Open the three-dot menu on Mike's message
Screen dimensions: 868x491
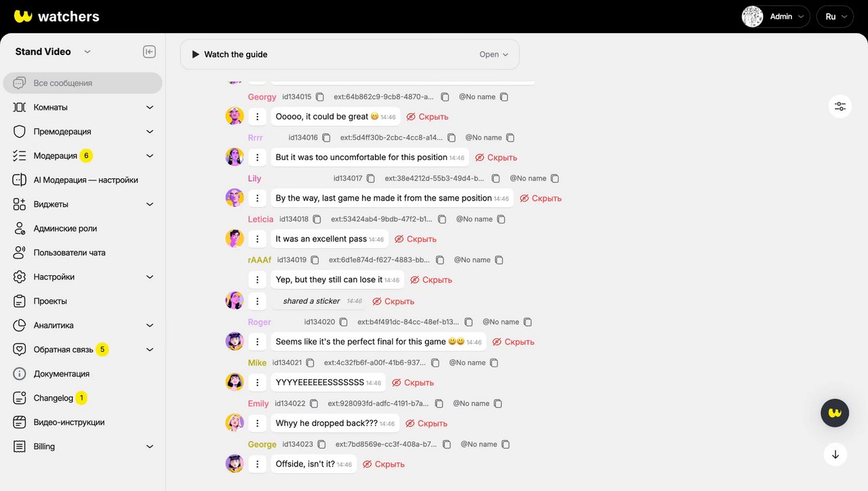point(257,382)
